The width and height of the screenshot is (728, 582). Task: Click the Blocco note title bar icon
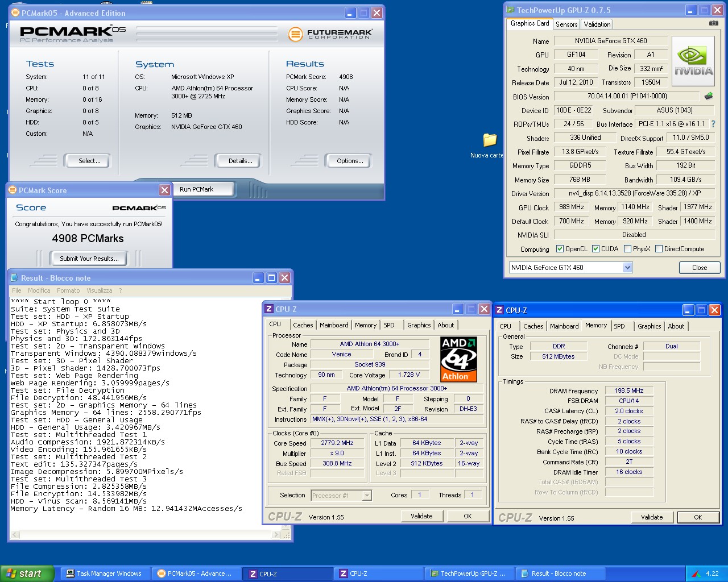pyautogui.click(x=14, y=278)
